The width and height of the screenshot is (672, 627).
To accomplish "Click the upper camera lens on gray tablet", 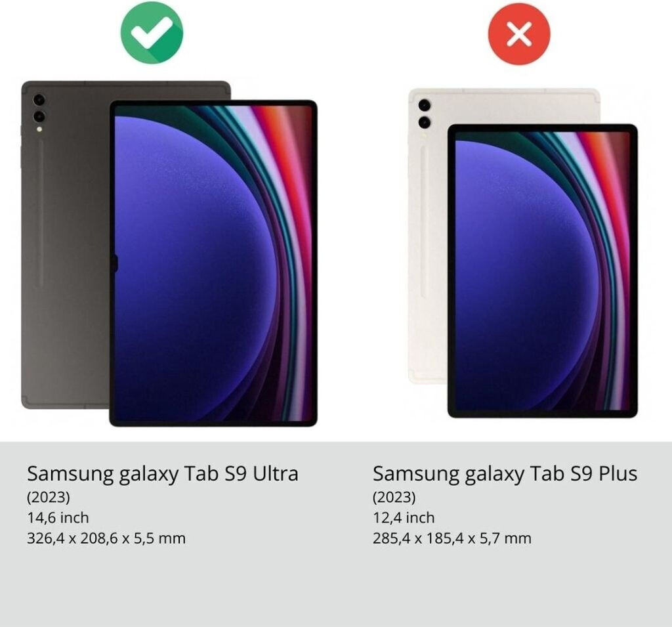I will (39, 100).
